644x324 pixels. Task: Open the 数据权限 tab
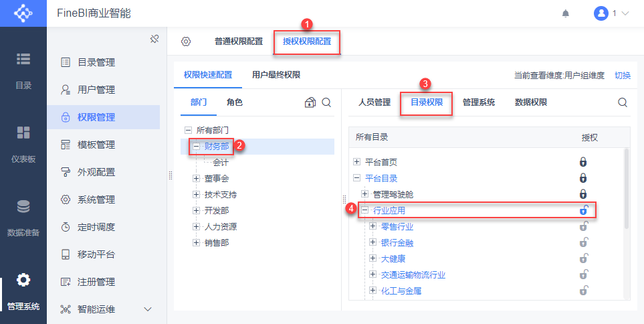point(530,102)
